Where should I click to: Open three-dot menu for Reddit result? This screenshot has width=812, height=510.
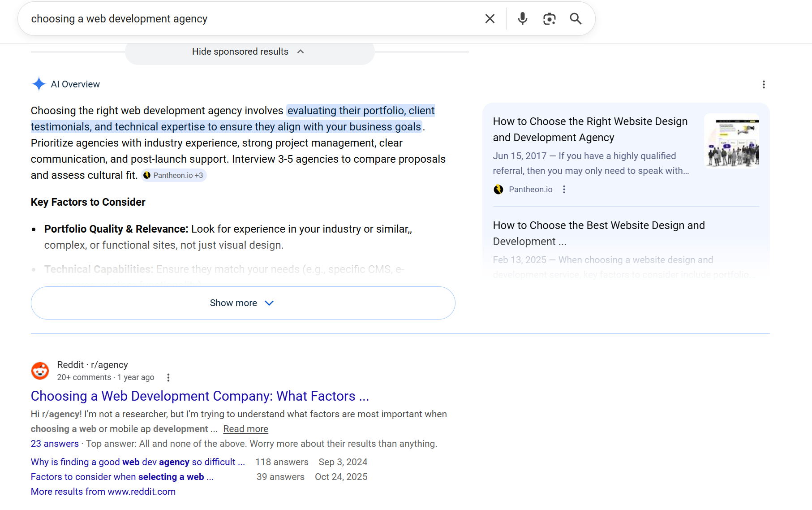coord(168,378)
